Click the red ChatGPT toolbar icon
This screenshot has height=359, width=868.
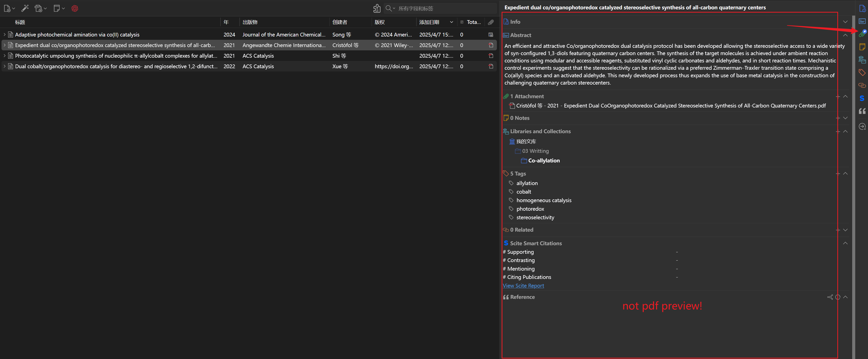(x=75, y=9)
